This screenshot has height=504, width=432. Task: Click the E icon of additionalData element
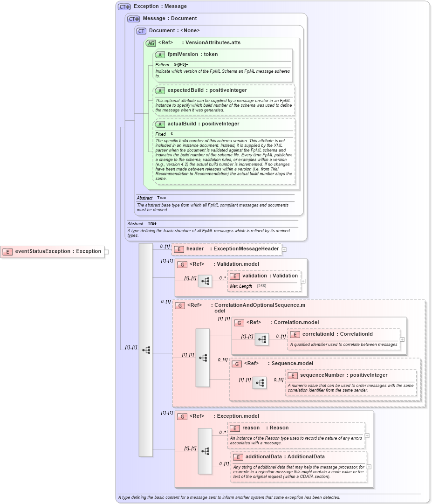coord(238,457)
